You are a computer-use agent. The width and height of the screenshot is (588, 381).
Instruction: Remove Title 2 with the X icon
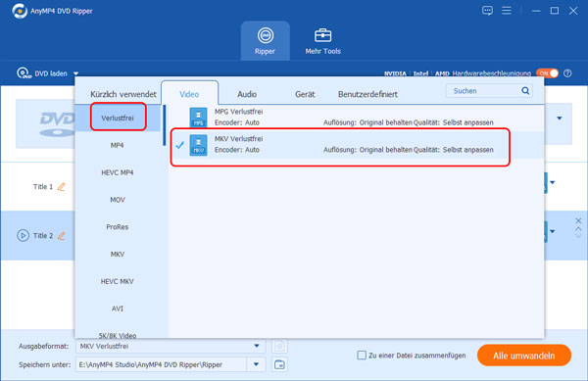coord(578,220)
